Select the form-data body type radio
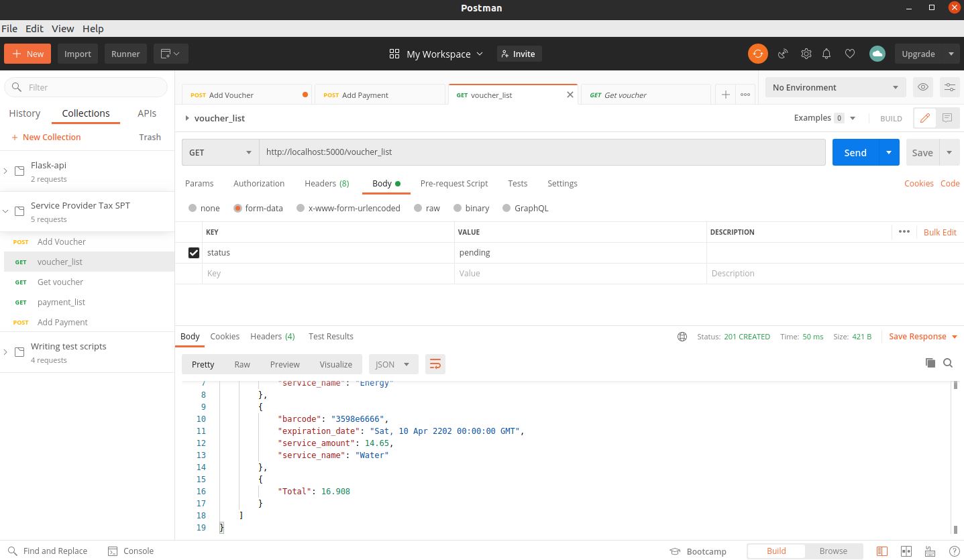The width and height of the screenshot is (964, 560). click(x=237, y=209)
